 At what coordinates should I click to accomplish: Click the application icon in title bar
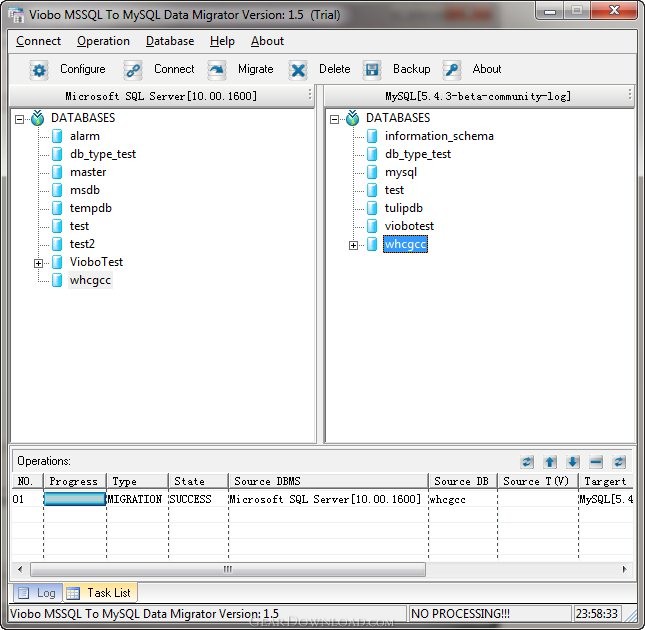tap(16, 14)
